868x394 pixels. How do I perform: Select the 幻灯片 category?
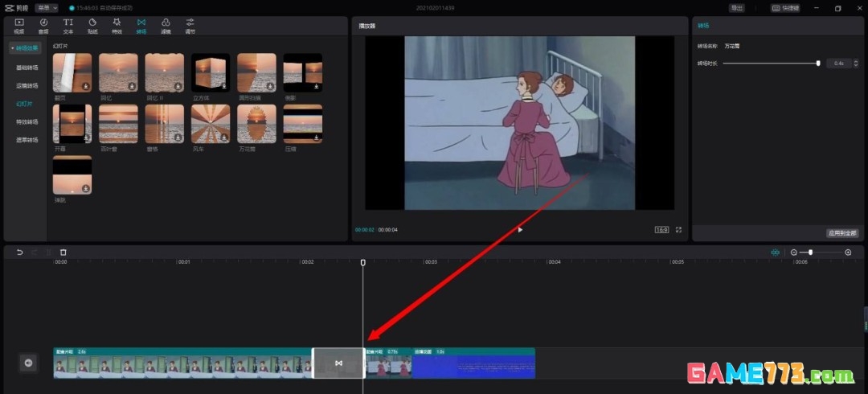(24, 104)
